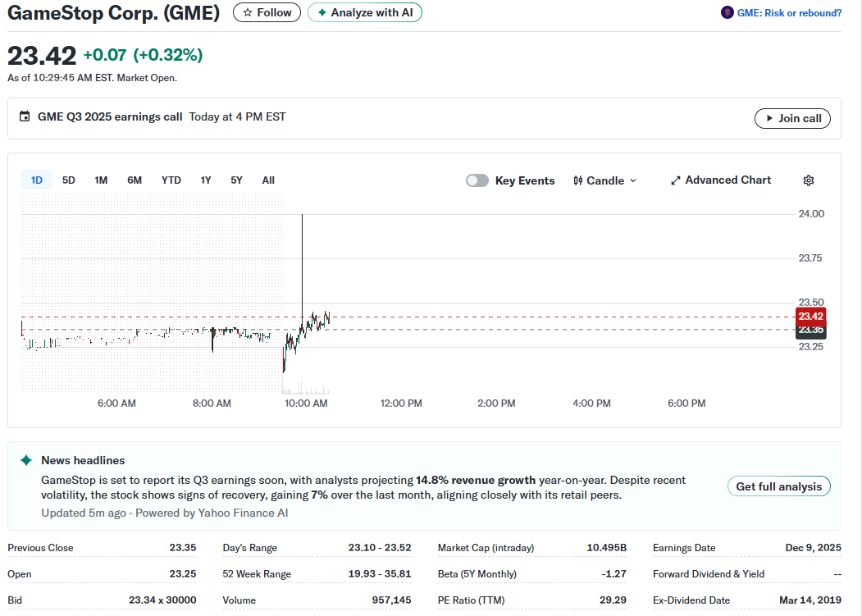This screenshot has height=616, width=862.
Task: Select the 5D range tab
Action: (69, 180)
